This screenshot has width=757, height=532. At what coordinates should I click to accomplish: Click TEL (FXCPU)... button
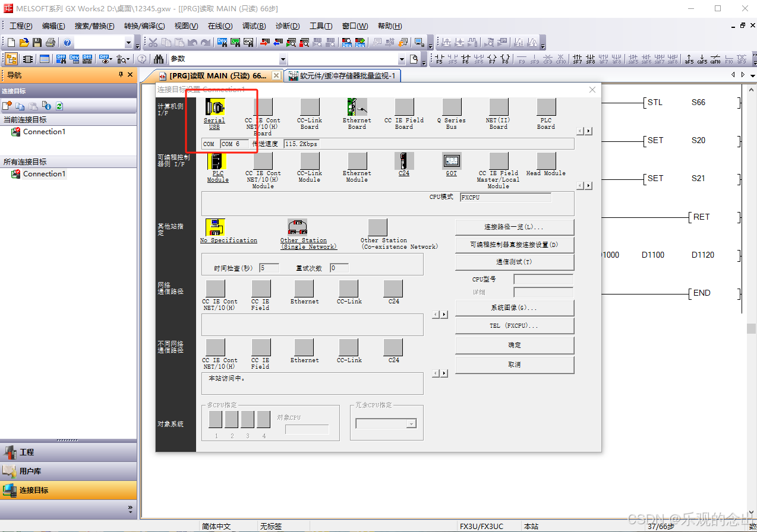click(515, 325)
